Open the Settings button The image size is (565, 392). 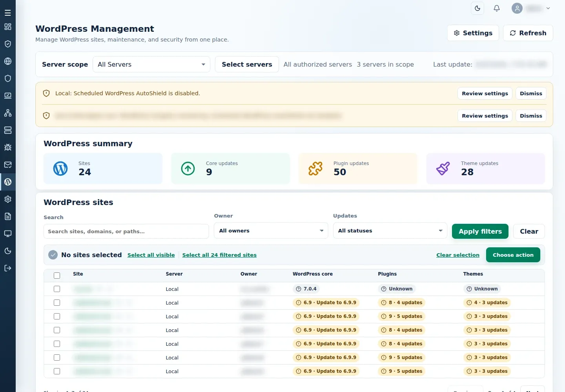coord(473,33)
